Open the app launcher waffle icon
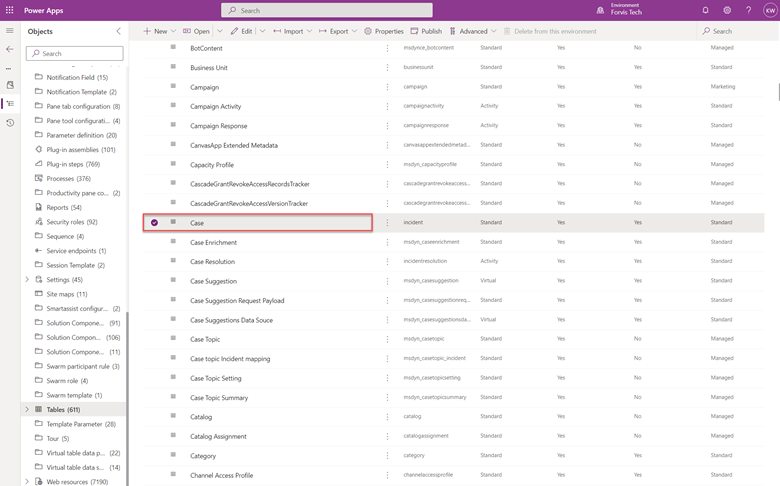 pyautogui.click(x=10, y=10)
